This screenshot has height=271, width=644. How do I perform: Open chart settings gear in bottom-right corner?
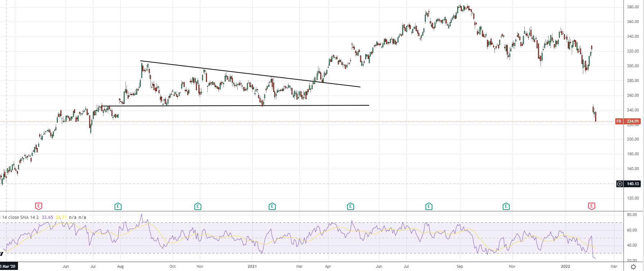(x=633, y=267)
